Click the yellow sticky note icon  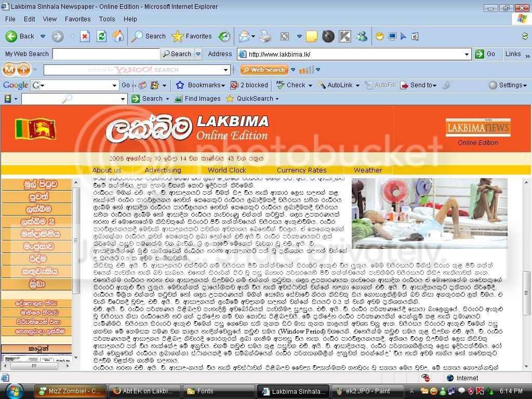(312, 36)
